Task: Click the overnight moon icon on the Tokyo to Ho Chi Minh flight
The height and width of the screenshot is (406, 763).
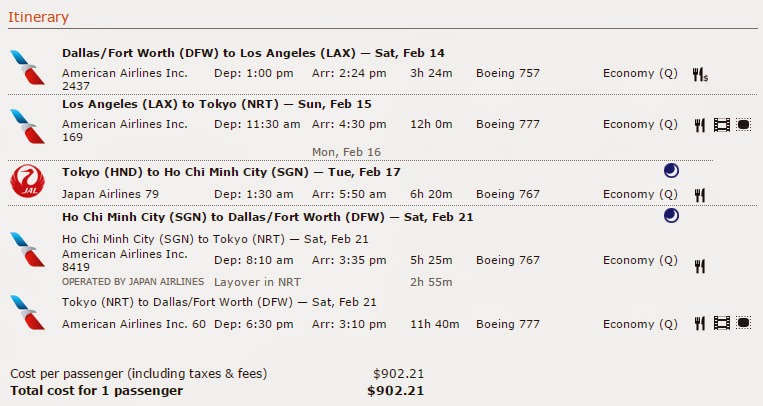Action: [671, 170]
